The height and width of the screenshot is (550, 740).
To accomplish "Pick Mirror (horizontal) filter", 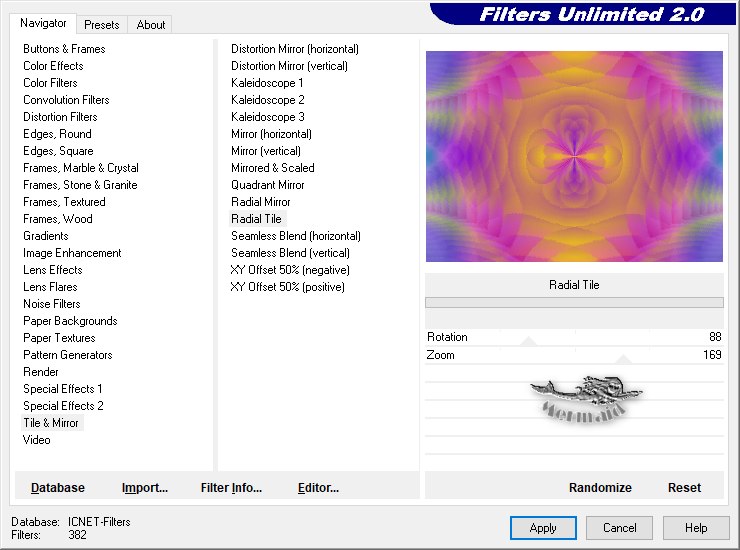I will pyautogui.click(x=271, y=134).
